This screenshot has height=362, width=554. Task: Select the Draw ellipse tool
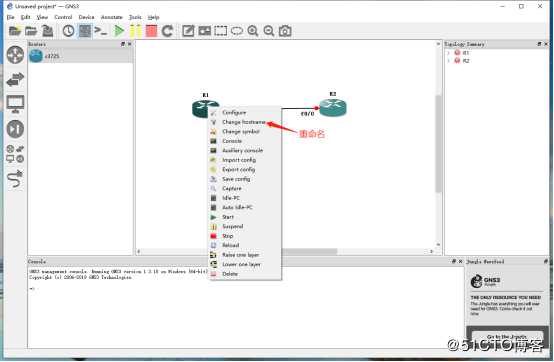point(237,31)
